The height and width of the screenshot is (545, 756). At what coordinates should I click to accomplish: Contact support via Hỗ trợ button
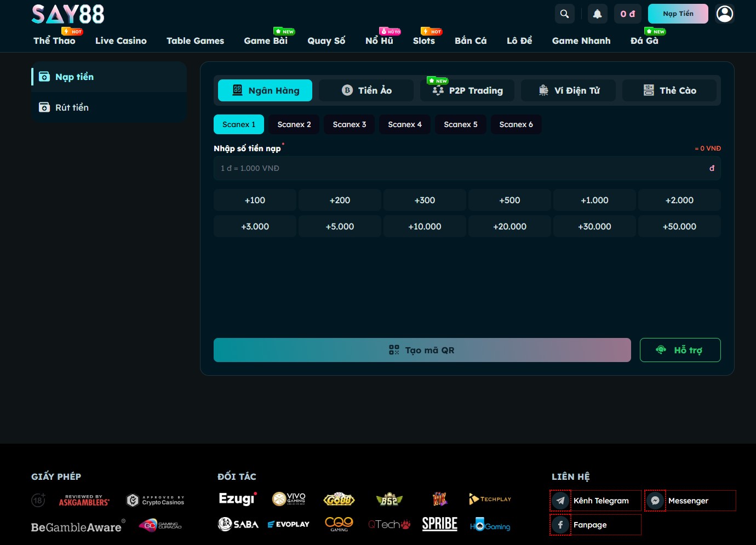(x=680, y=350)
